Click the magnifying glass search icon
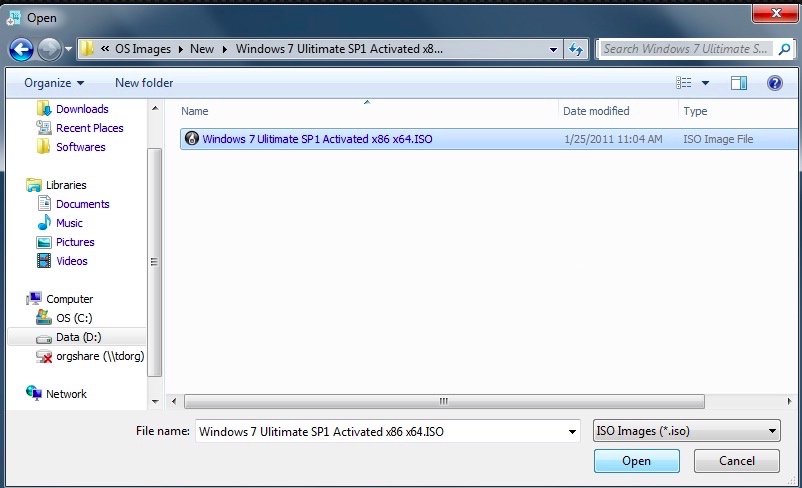802x488 pixels. [x=784, y=49]
